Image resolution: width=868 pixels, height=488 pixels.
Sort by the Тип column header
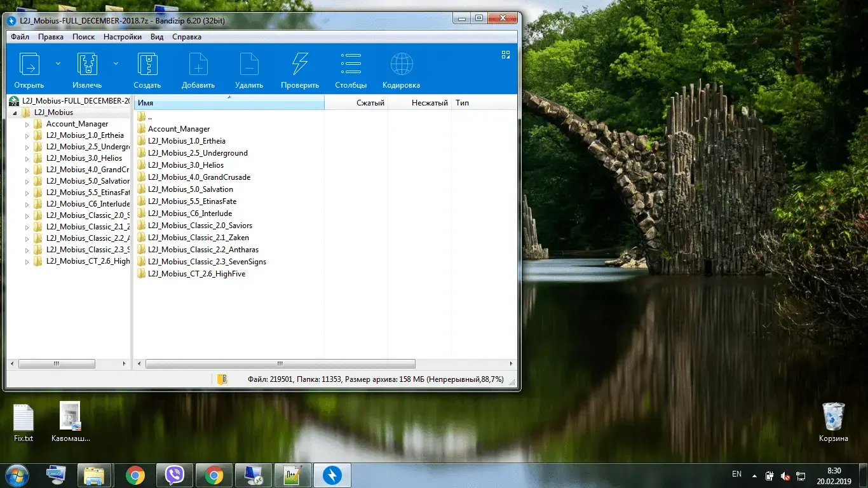(x=484, y=102)
